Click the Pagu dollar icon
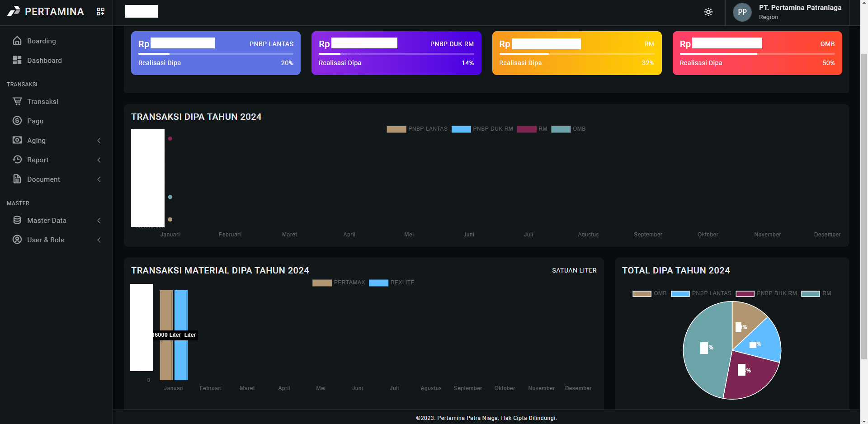 click(17, 121)
